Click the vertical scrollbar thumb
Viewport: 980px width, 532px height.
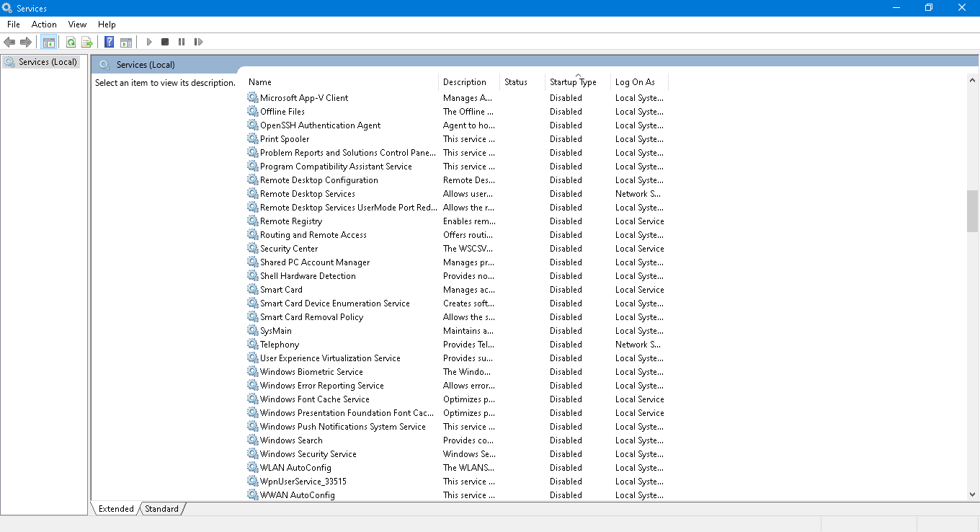(x=973, y=211)
